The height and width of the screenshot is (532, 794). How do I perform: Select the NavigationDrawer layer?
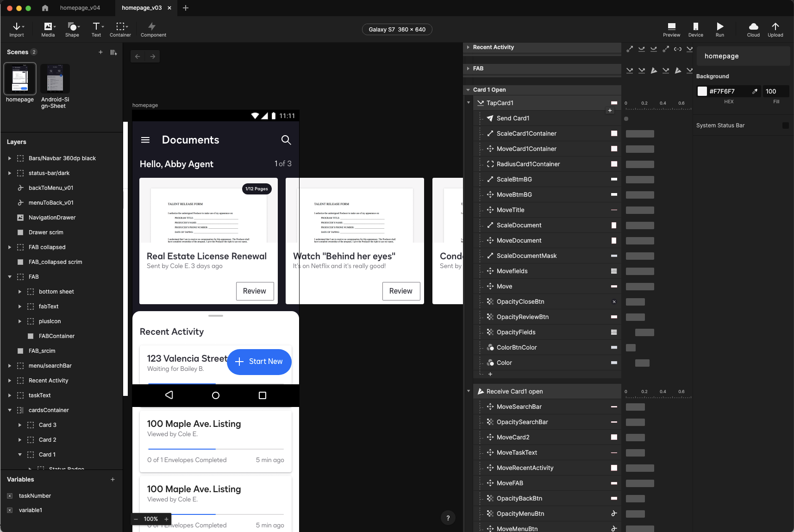tap(61, 218)
